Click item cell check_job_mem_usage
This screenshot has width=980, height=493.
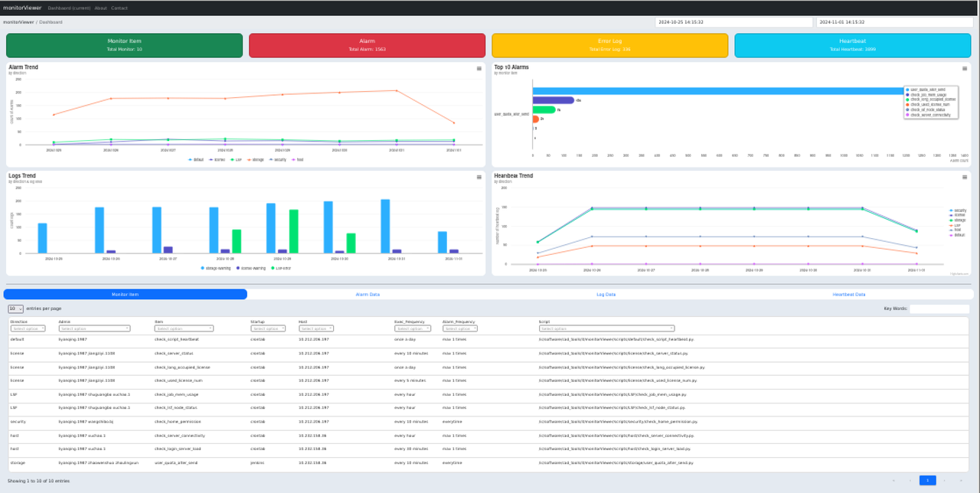click(176, 393)
